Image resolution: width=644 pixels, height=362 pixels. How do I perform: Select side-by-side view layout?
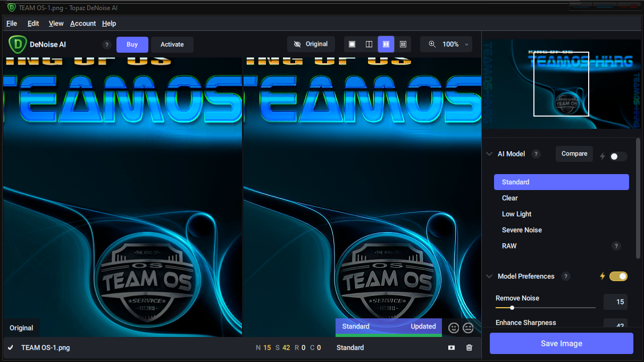[x=386, y=44]
